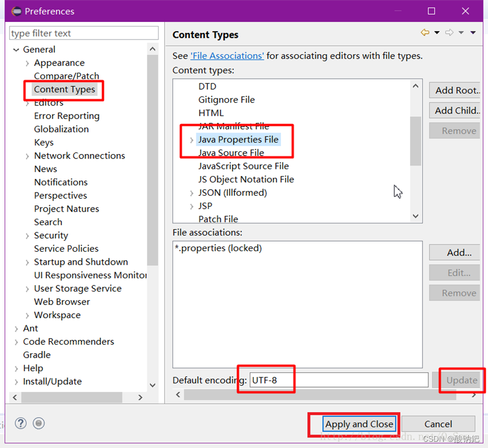Open the back history dropdown arrow

click(437, 32)
